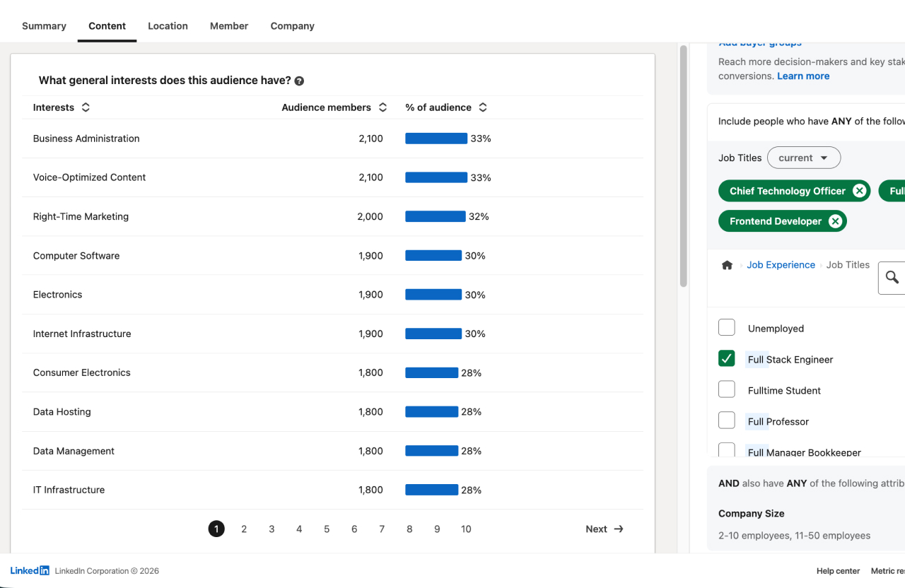Check the Full Manager Bookkeeper checkbox
This screenshot has height=588, width=905.
point(727,450)
